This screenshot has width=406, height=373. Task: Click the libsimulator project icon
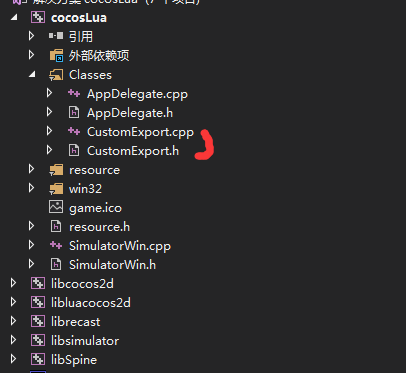pos(38,340)
